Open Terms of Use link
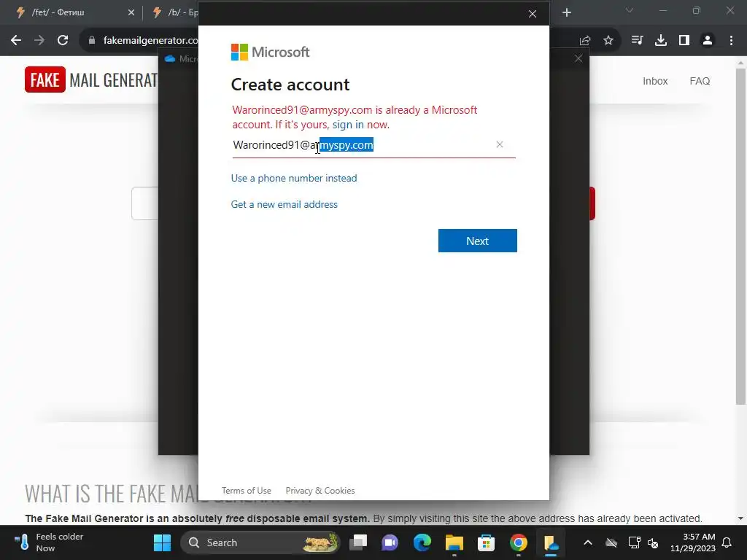747x560 pixels. 247,491
